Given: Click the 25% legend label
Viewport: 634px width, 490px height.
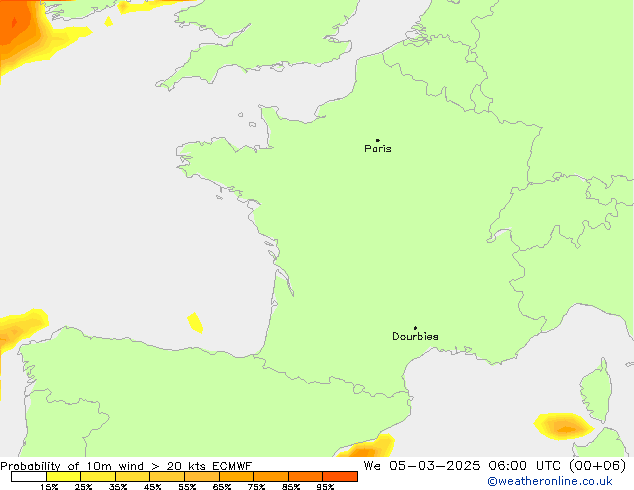Looking at the screenshot, I should (x=83, y=486).
